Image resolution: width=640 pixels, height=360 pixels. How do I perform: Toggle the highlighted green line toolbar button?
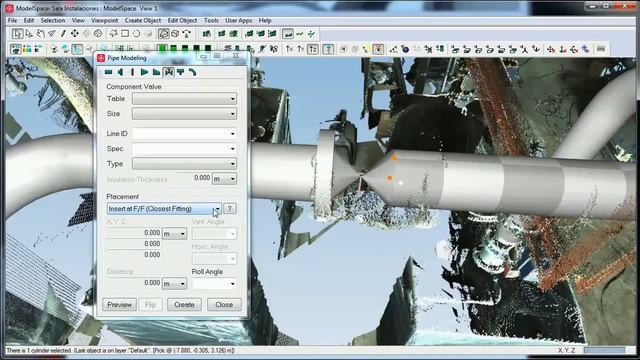(288, 34)
